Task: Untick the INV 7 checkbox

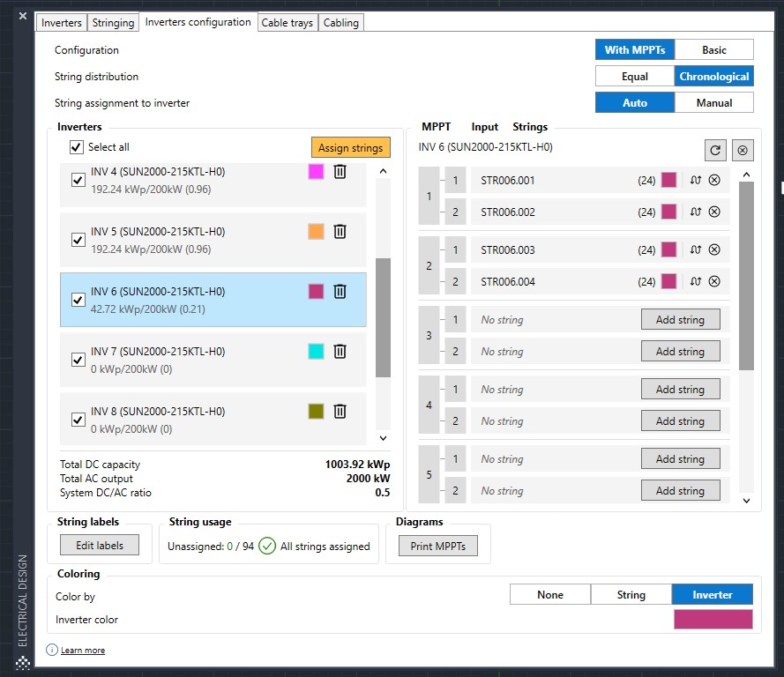Action: (78, 360)
